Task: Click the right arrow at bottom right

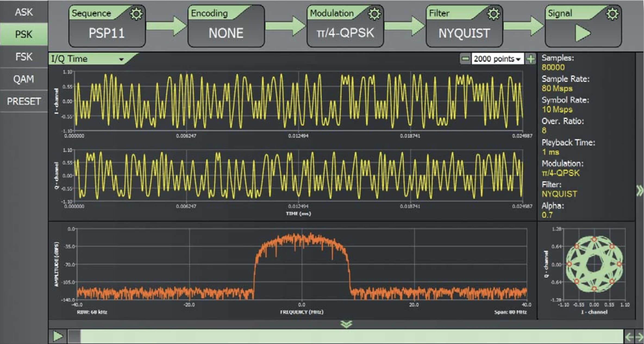Action: (639, 337)
